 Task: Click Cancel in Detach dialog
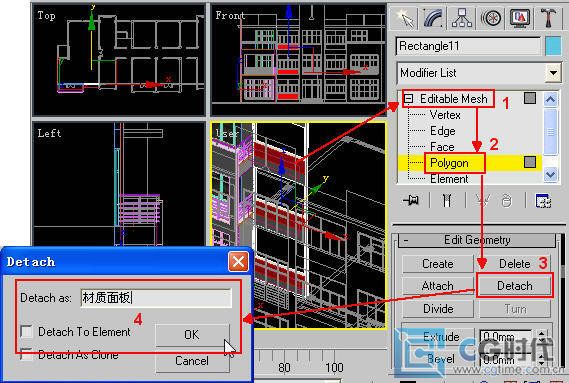point(192,361)
